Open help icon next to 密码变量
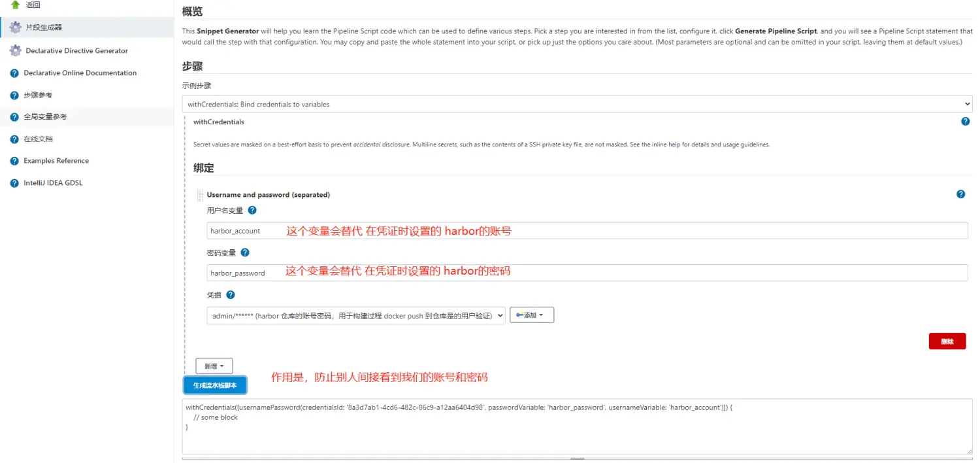 [x=245, y=252]
